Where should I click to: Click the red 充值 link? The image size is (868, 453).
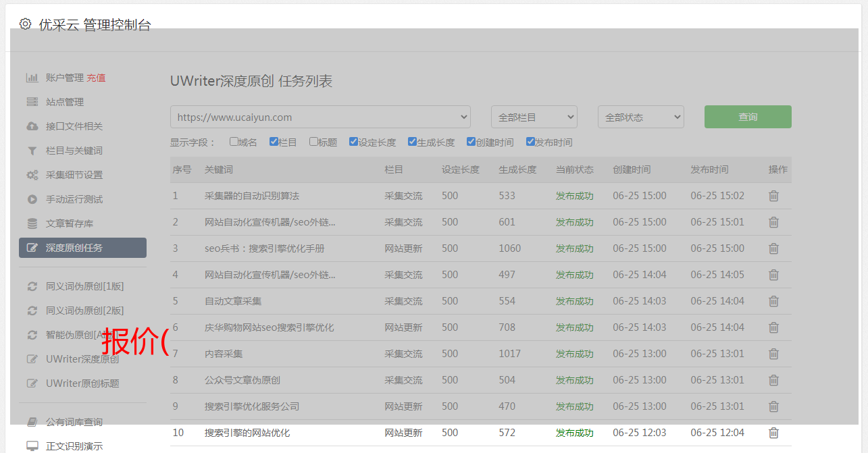click(96, 78)
